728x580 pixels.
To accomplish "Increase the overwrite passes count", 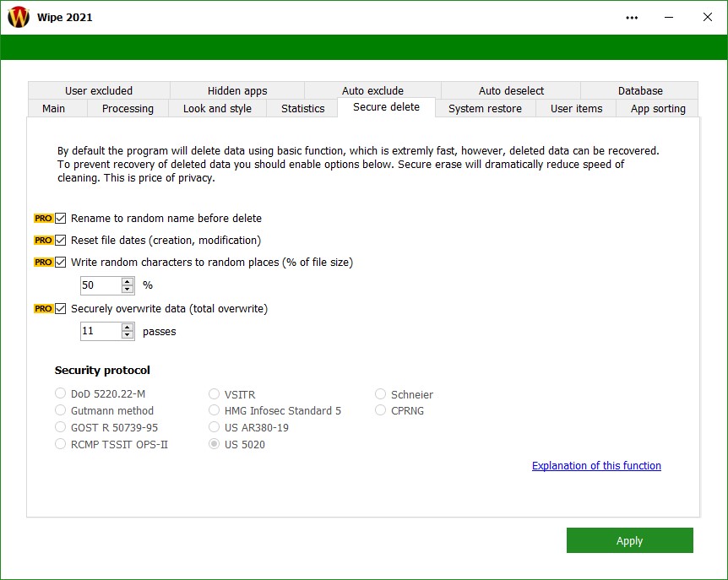I will [x=128, y=328].
